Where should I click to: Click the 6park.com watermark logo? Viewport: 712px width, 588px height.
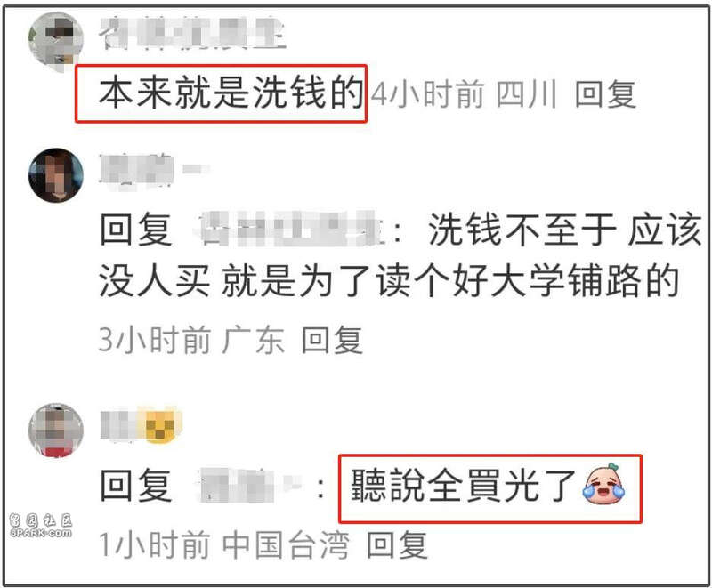coord(41,525)
